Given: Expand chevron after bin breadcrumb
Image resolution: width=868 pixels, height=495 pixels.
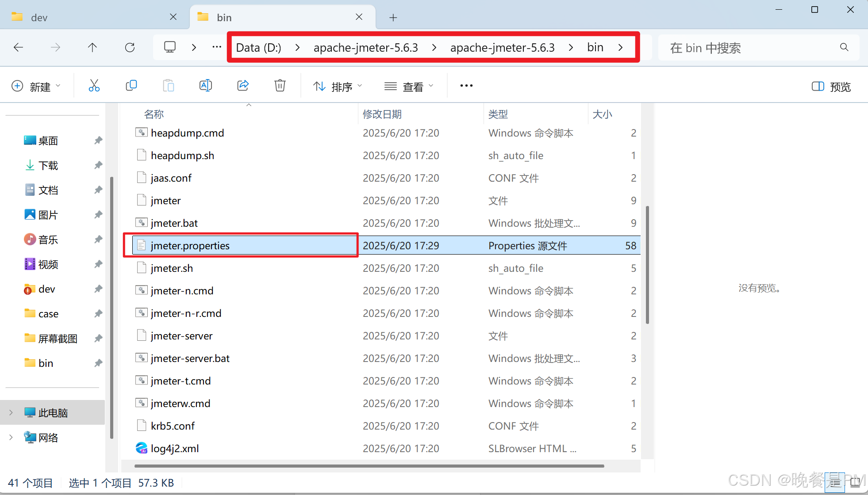Looking at the screenshot, I should [x=621, y=47].
